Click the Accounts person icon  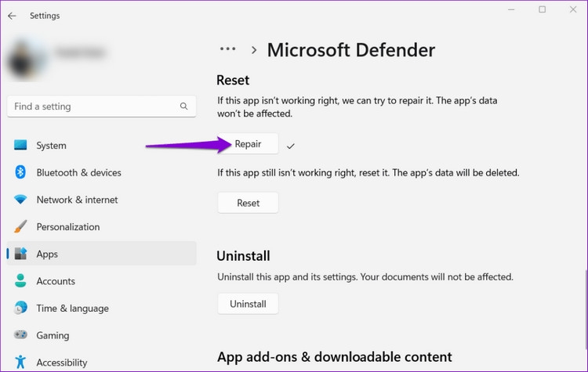pos(20,280)
